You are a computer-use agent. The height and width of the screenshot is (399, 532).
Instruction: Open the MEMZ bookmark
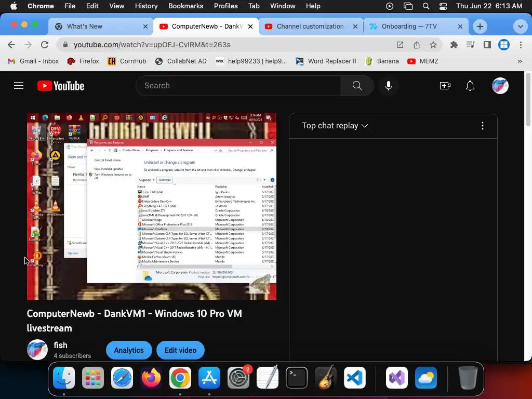click(x=423, y=61)
